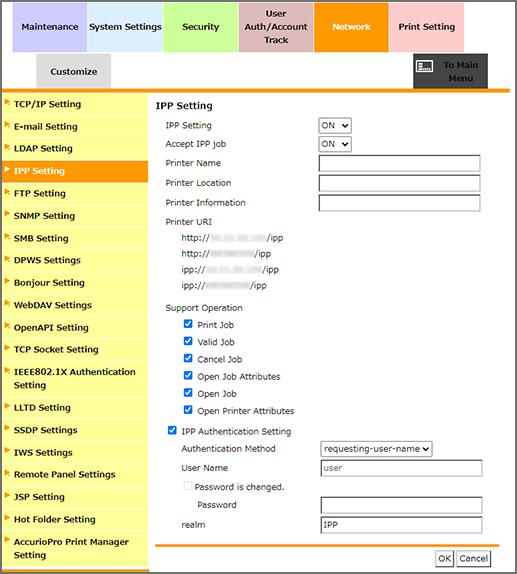The width and height of the screenshot is (517, 574).
Task: Open WebDAV Settings in sidebar
Action: coord(75,305)
